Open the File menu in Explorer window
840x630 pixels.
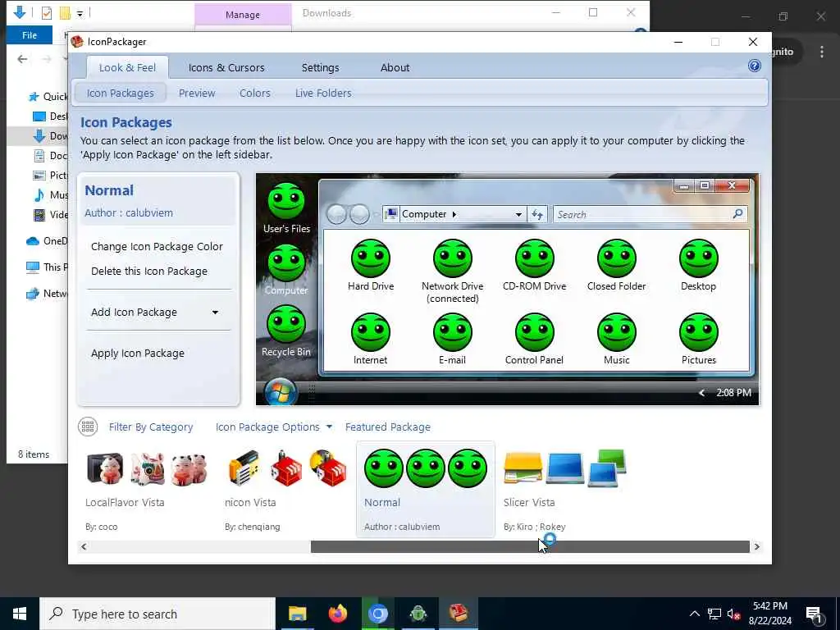tap(30, 35)
